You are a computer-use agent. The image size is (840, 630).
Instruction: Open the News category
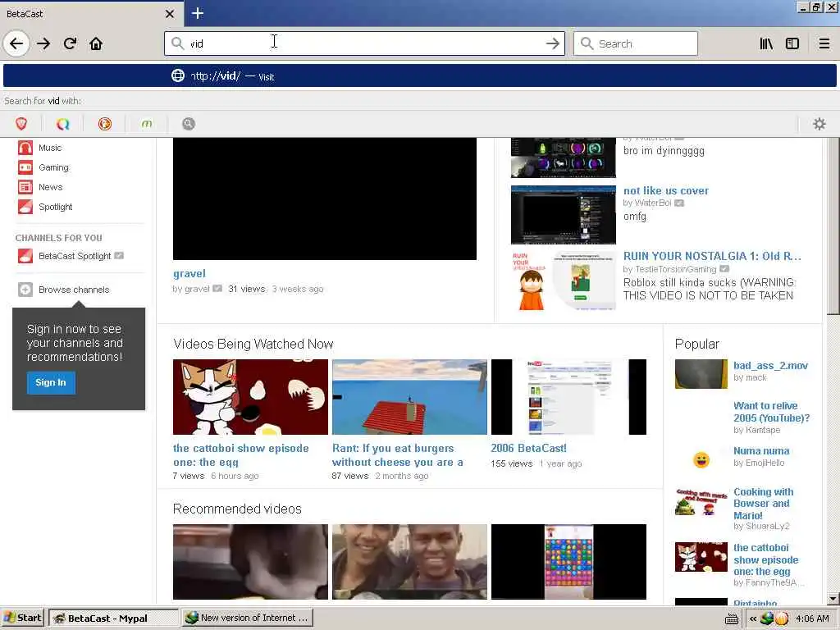(50, 187)
